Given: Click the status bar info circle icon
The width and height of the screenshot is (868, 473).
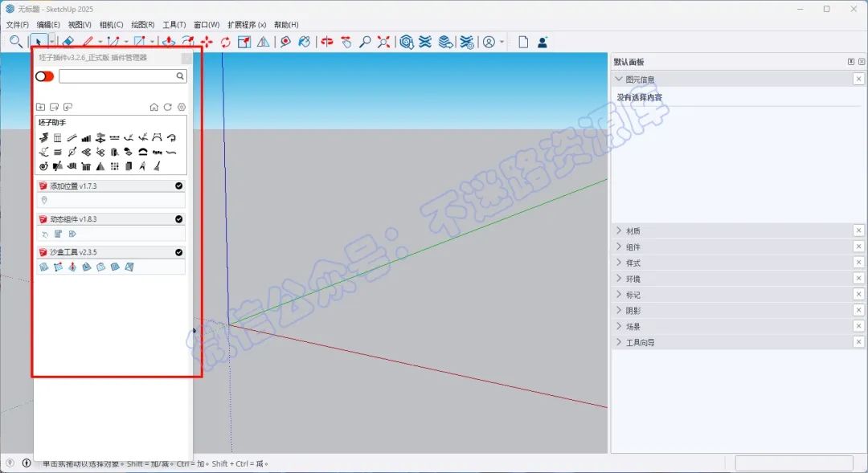Looking at the screenshot, I should [x=26, y=463].
